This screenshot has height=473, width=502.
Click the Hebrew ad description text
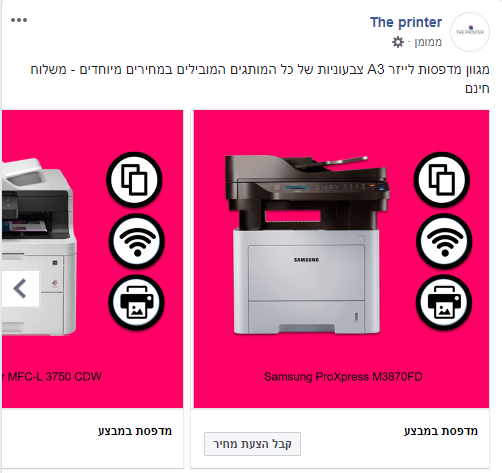point(260,79)
